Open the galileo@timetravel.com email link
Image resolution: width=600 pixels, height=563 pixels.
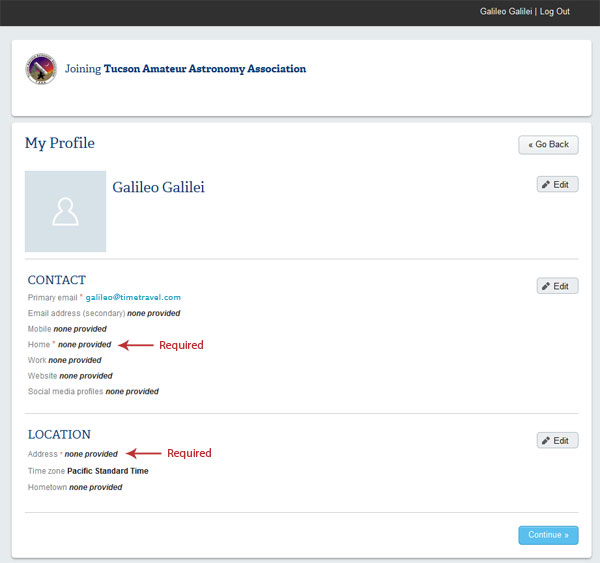[x=133, y=297]
